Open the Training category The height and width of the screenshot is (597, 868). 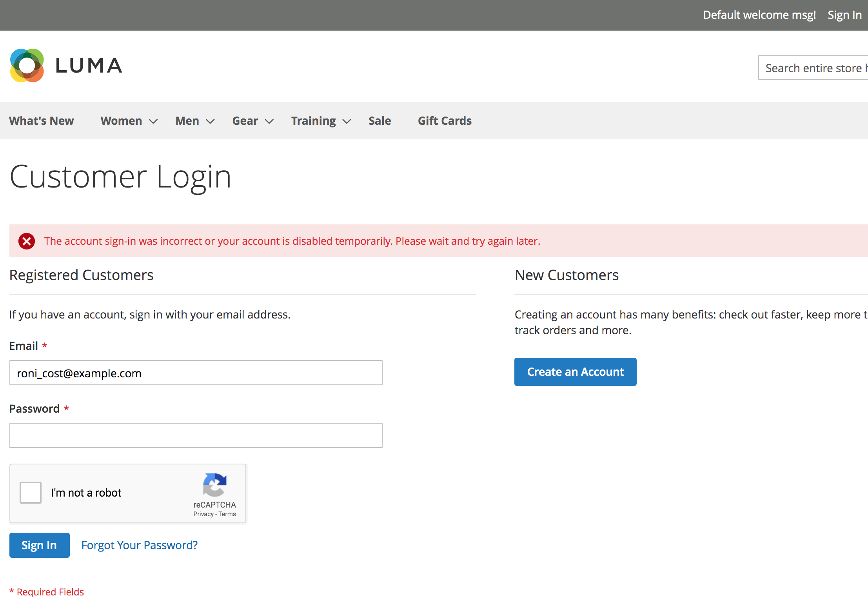pyautogui.click(x=314, y=120)
